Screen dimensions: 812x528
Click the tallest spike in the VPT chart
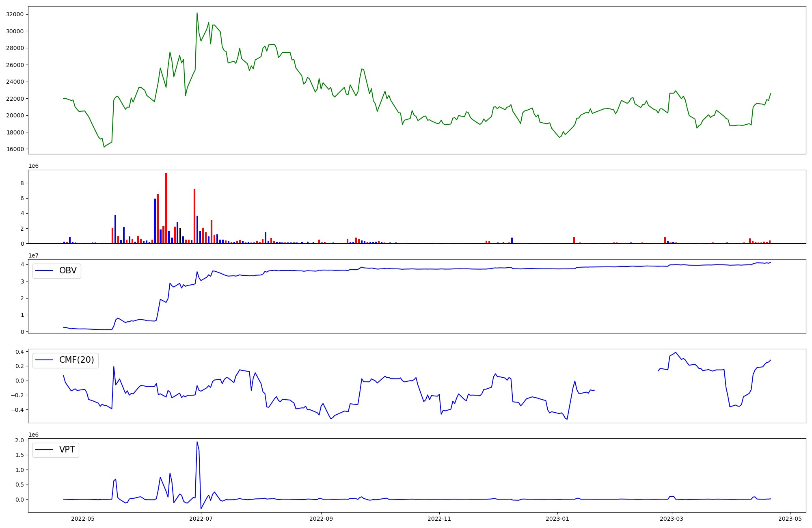[197, 443]
